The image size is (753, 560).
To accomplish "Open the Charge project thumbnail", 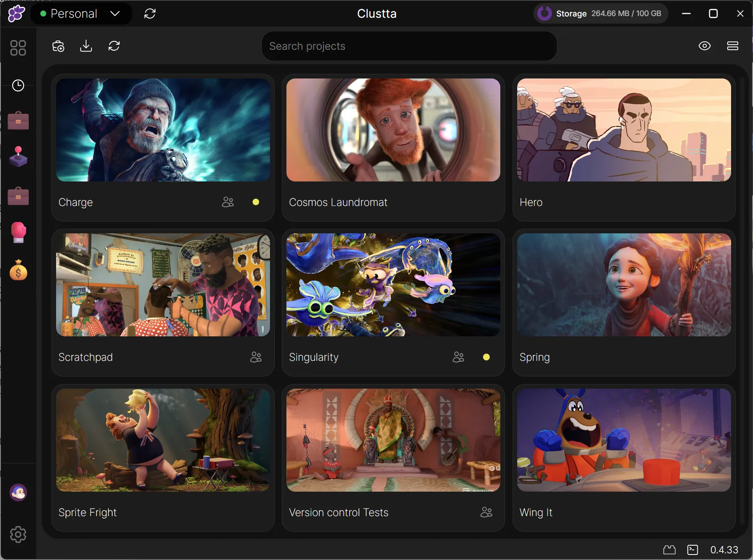I will click(163, 130).
